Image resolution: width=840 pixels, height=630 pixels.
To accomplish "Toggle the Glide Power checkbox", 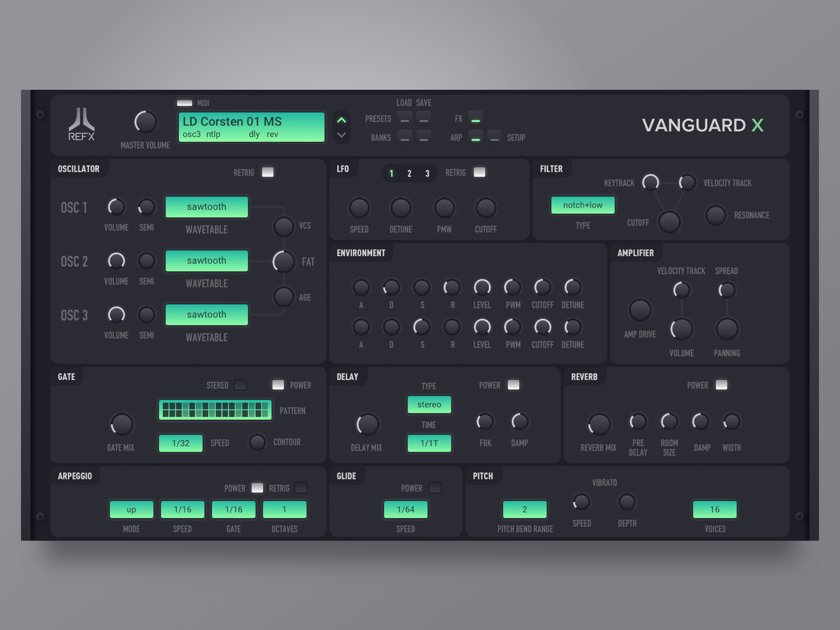I will click(435, 488).
